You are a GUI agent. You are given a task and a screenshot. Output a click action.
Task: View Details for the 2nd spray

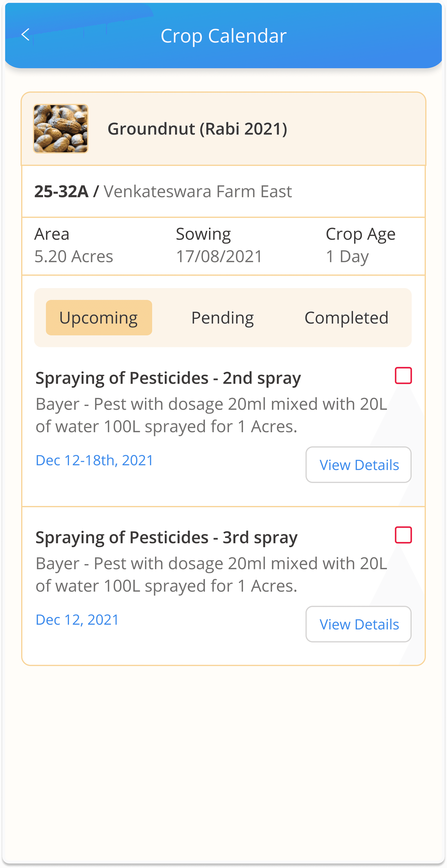358,465
